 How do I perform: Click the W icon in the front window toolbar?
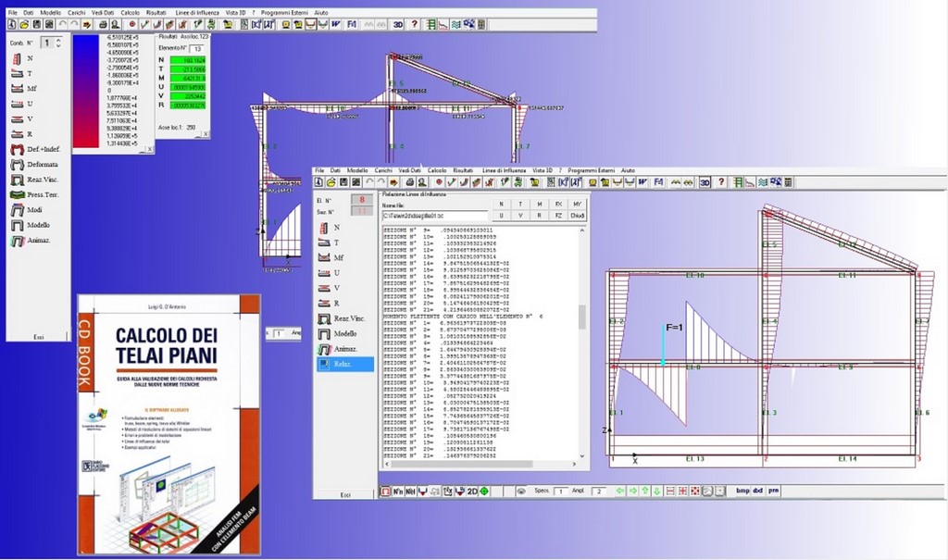[x=642, y=182]
